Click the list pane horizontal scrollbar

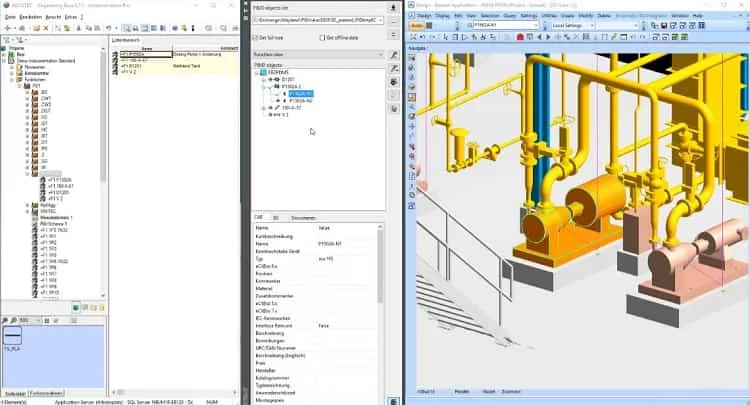174,392
